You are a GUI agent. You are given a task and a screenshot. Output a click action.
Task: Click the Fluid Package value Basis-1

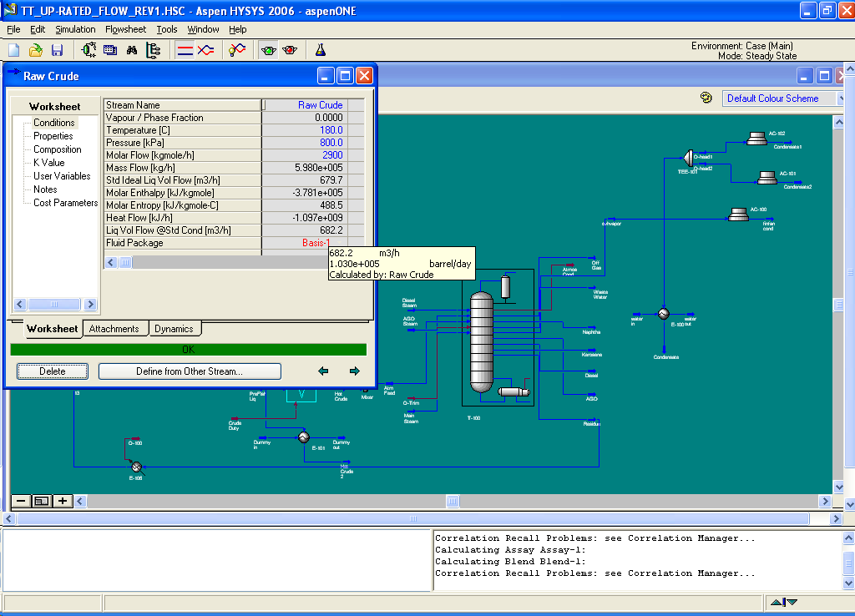[305, 243]
